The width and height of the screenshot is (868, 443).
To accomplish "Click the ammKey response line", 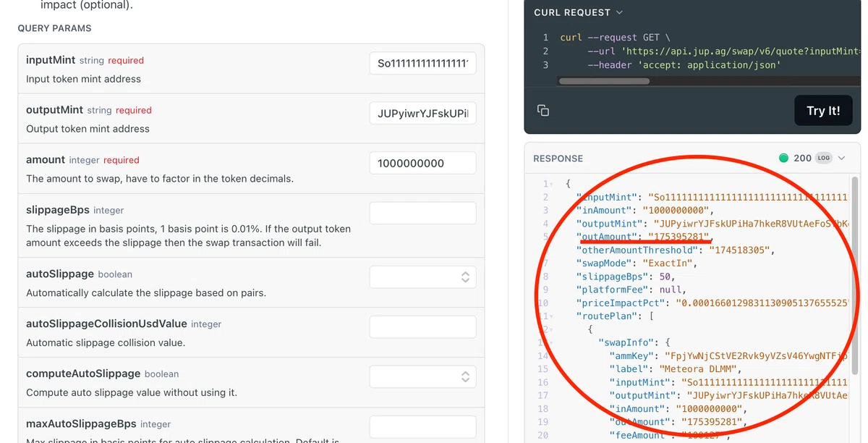I will tap(729, 356).
